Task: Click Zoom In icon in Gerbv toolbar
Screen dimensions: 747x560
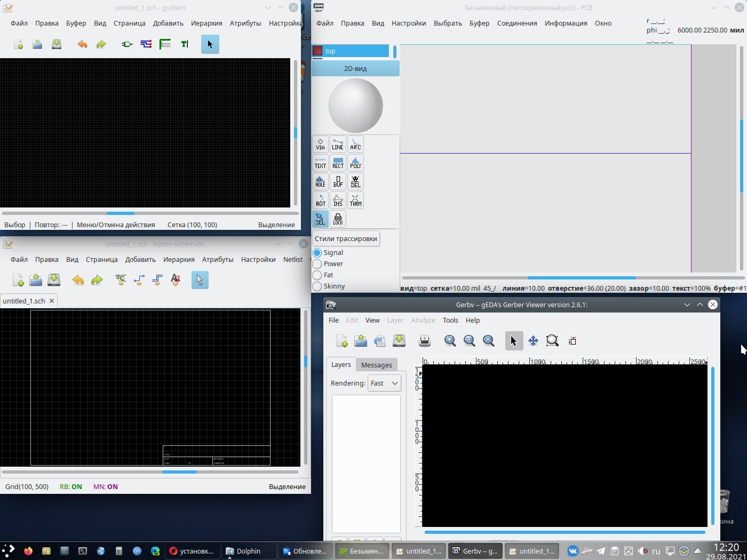Action: 450,341
